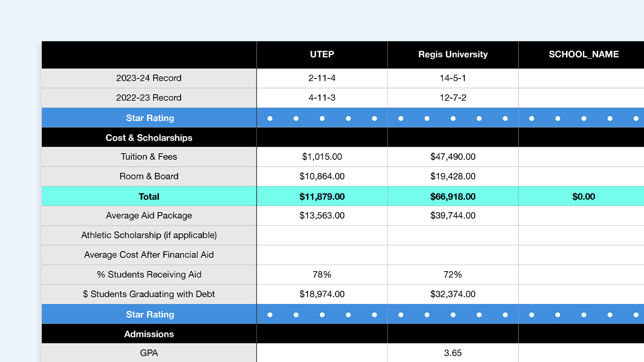Select the $ Students Graduating with Debt label

149,294
